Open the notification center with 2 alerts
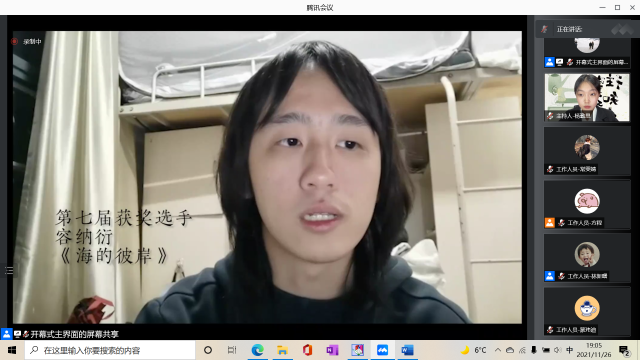Image resolution: width=640 pixels, height=360 pixels. pyautogui.click(x=624, y=351)
